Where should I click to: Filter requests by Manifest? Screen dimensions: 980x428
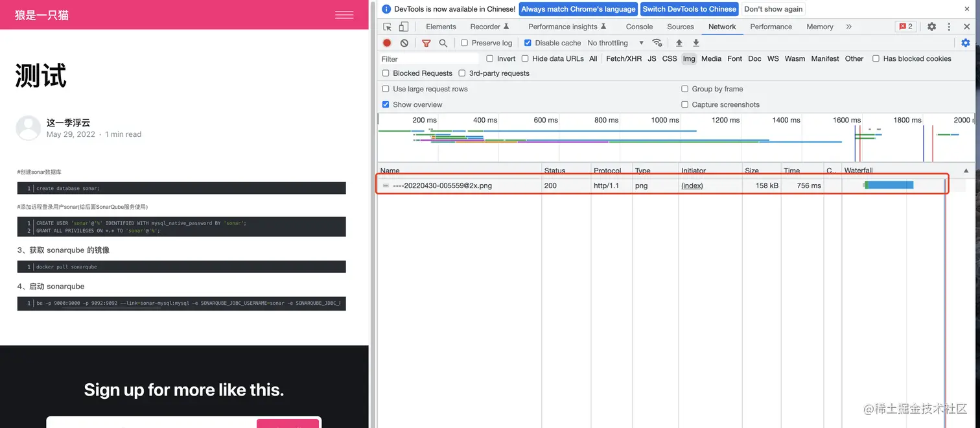pos(825,58)
